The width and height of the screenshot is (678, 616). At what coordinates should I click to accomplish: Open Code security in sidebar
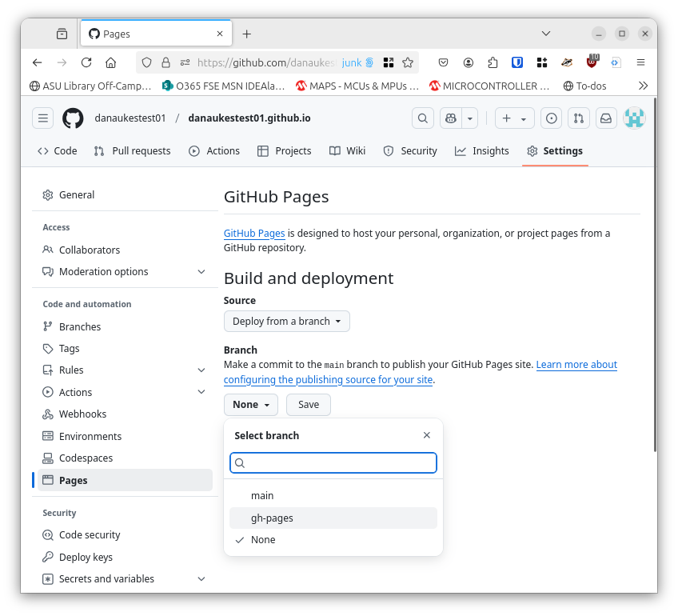[x=125, y=535]
